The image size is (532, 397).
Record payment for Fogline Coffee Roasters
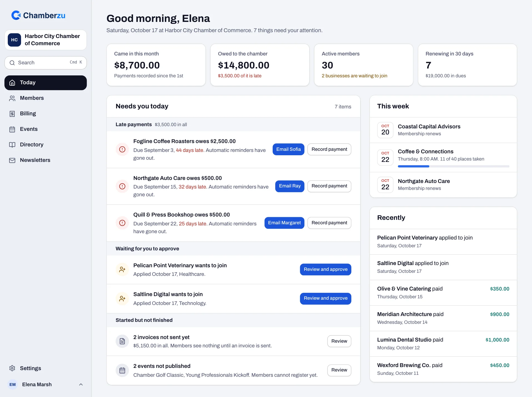coord(329,149)
